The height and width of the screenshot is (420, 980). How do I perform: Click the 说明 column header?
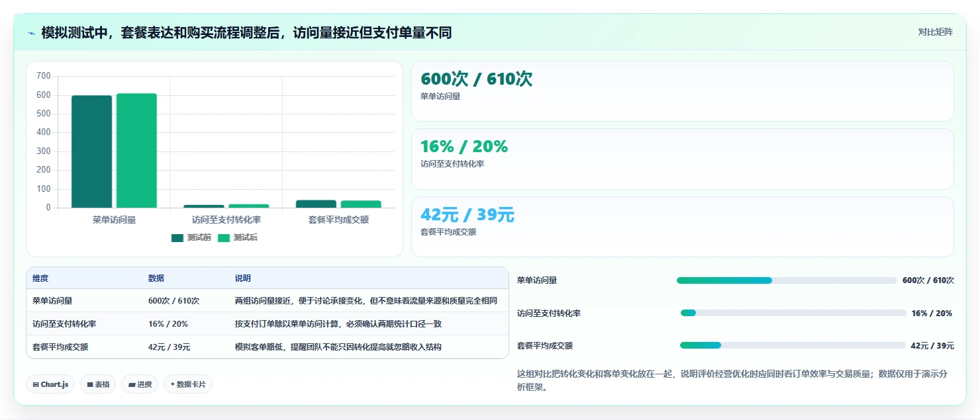click(243, 278)
